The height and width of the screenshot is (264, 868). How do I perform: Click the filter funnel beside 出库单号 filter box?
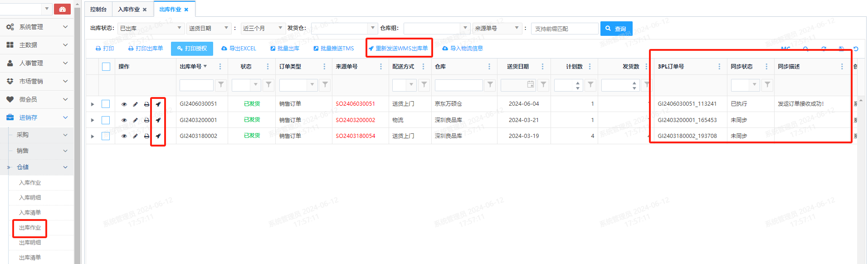(221, 85)
